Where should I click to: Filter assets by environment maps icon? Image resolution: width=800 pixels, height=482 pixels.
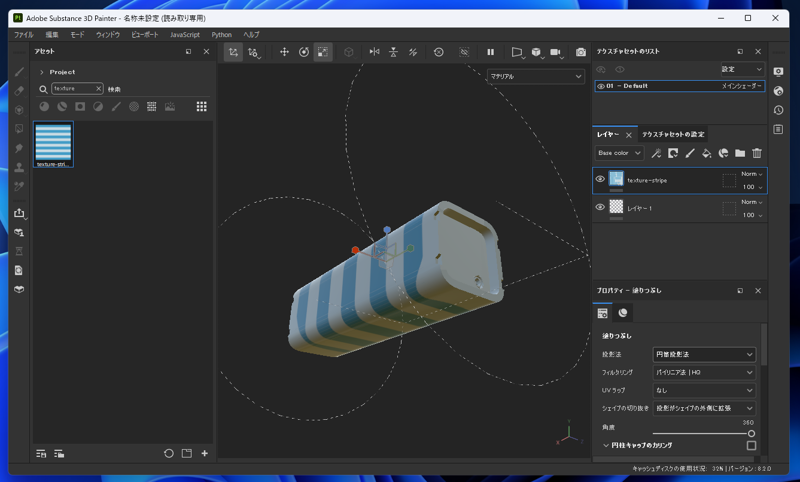169,107
